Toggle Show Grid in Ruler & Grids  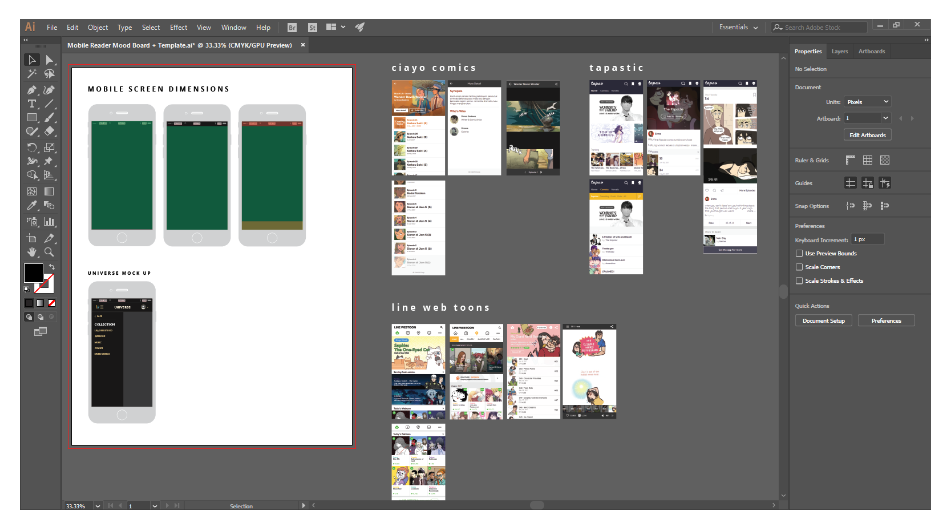(868, 160)
